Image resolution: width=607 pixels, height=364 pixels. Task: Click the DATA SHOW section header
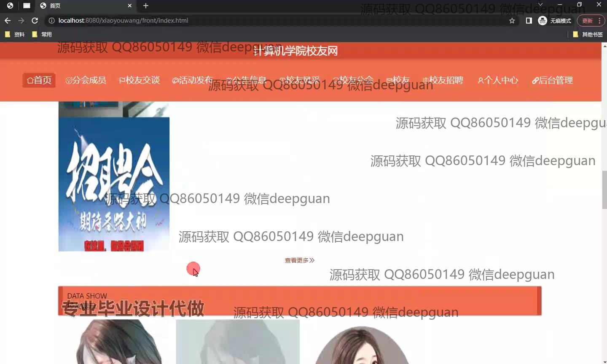pos(300,301)
